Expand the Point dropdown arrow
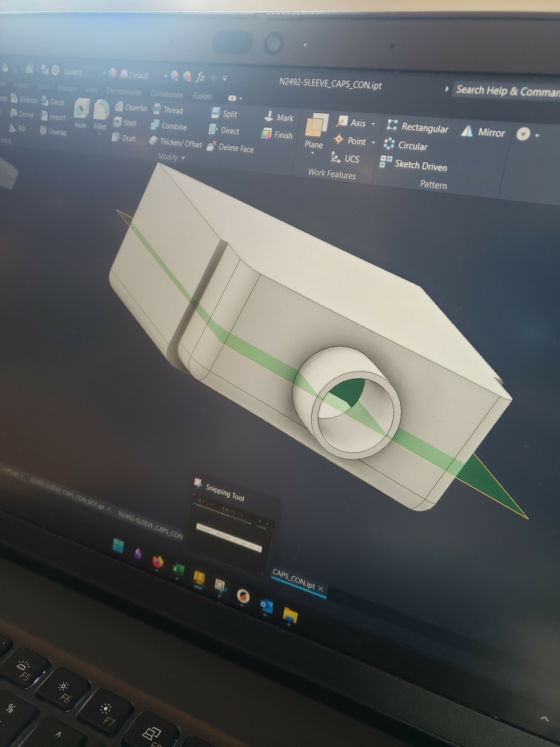 pos(373,142)
